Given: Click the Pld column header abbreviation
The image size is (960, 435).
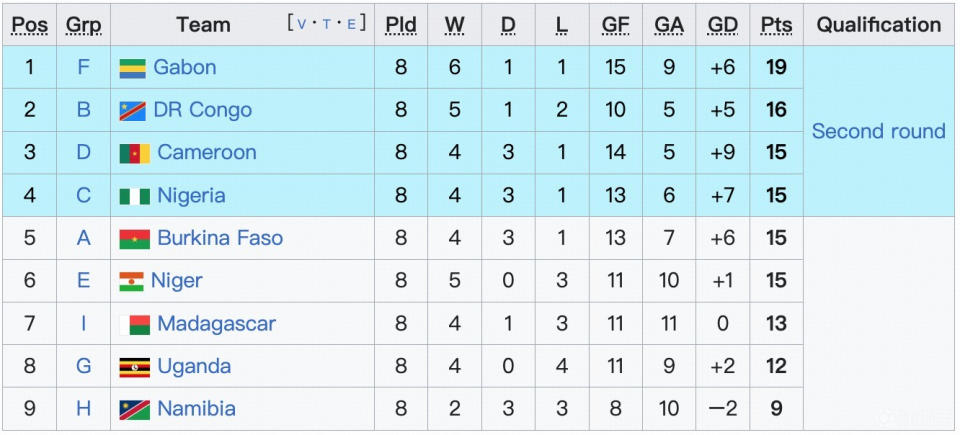Looking at the screenshot, I should coord(400,25).
